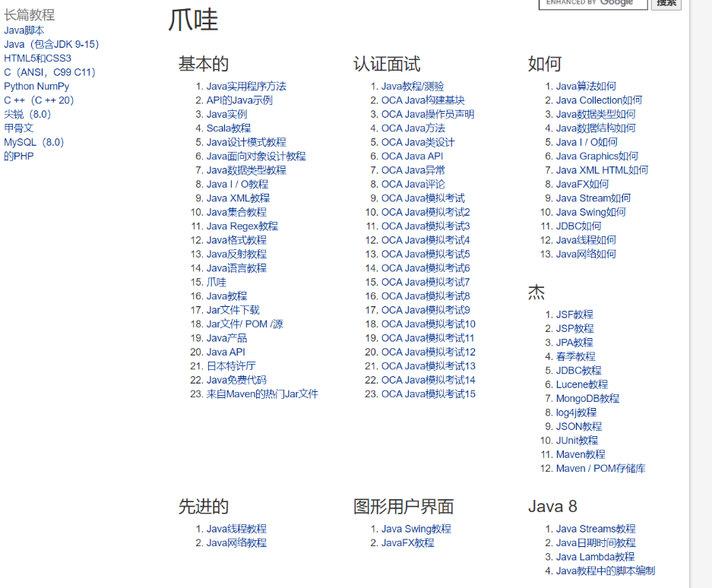Open Jar文件/ POM /源 link

(x=245, y=324)
